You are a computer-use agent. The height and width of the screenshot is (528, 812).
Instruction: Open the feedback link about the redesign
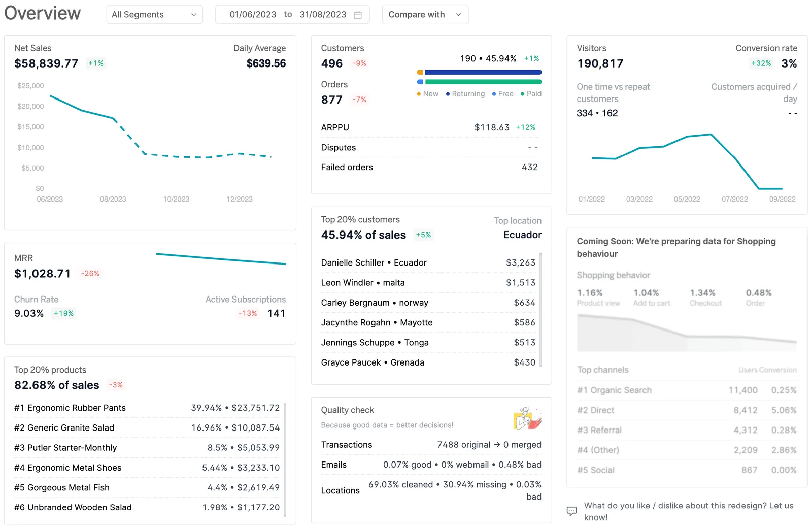pyautogui.click(x=689, y=511)
